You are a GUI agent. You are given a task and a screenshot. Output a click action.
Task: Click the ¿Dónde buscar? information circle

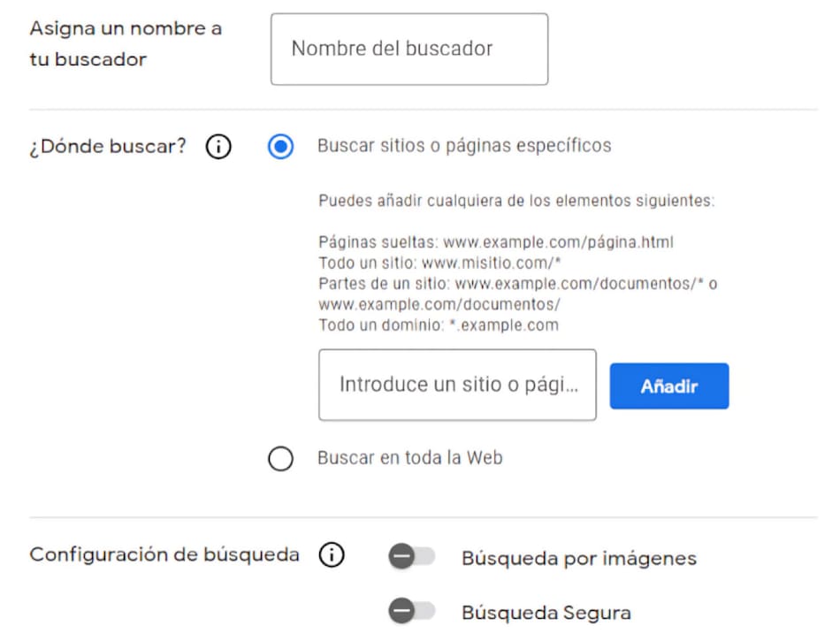pyautogui.click(x=218, y=146)
